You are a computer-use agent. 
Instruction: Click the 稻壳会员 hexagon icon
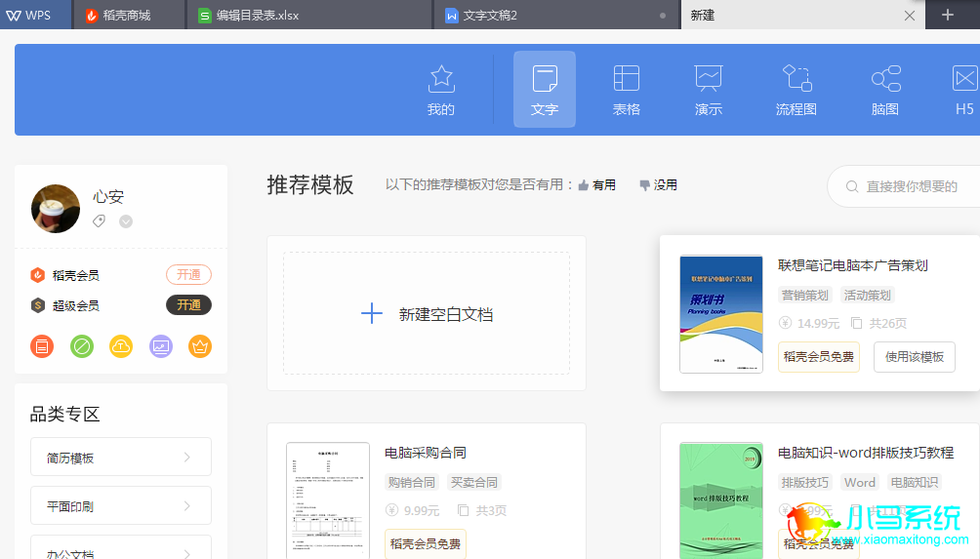pyautogui.click(x=38, y=275)
